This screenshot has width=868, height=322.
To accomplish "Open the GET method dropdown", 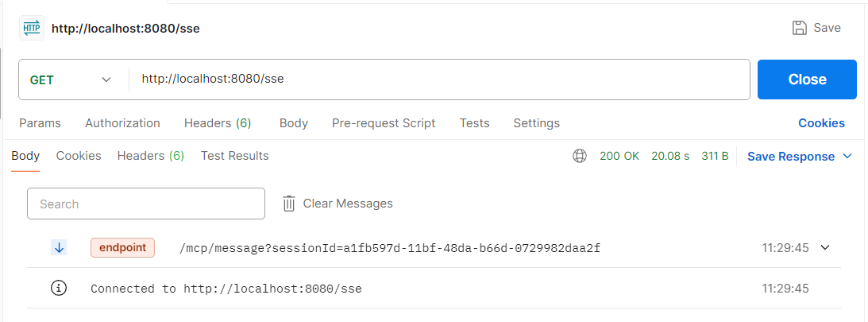I will tap(71, 80).
